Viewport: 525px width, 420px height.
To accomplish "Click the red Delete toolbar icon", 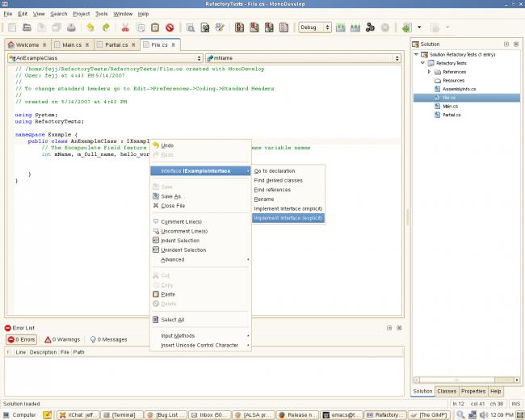I will [170, 27].
